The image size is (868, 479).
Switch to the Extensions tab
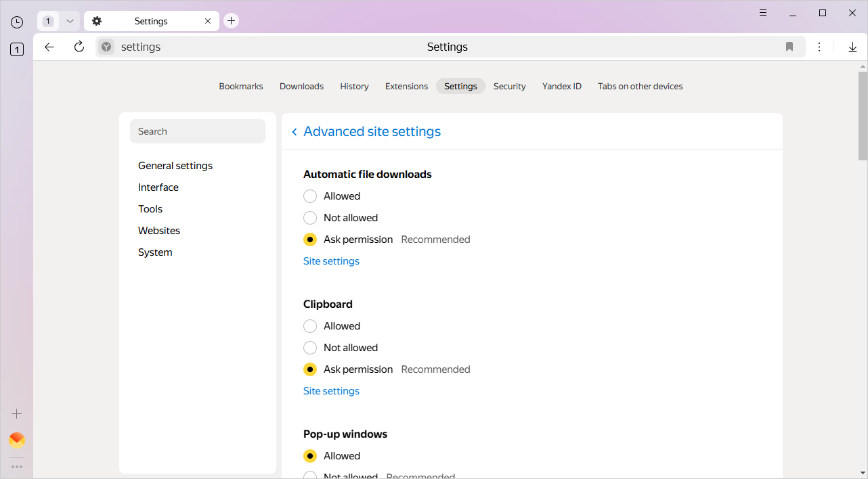point(406,87)
